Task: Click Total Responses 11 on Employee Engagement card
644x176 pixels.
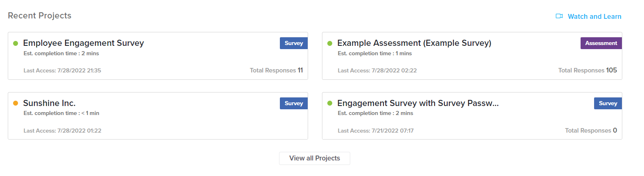Action: [276, 70]
